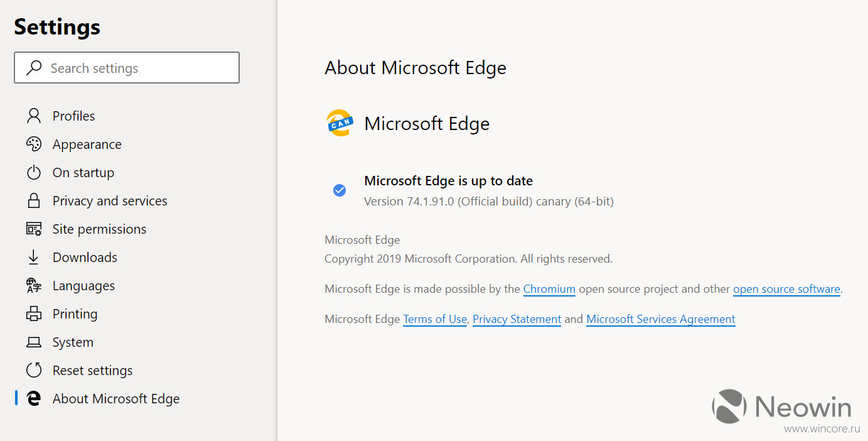Select Privacy and services
Viewport: 868px width, 441px height.
pos(110,200)
